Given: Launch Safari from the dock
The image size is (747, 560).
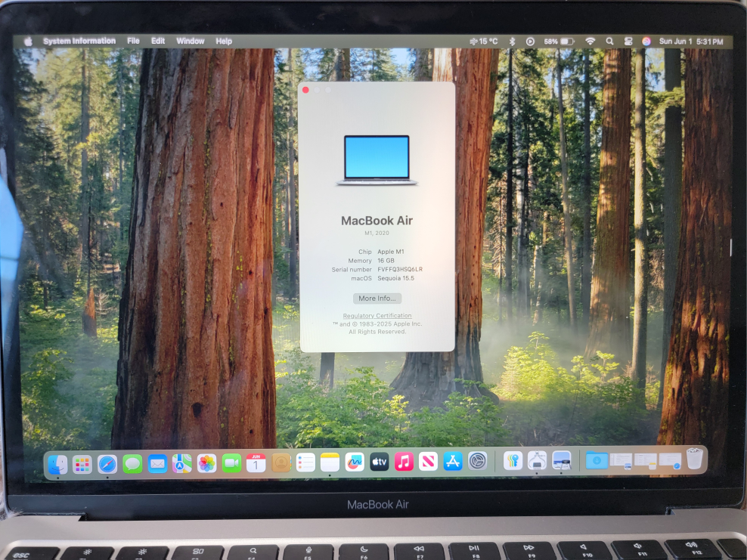Looking at the screenshot, I should 107,464.
